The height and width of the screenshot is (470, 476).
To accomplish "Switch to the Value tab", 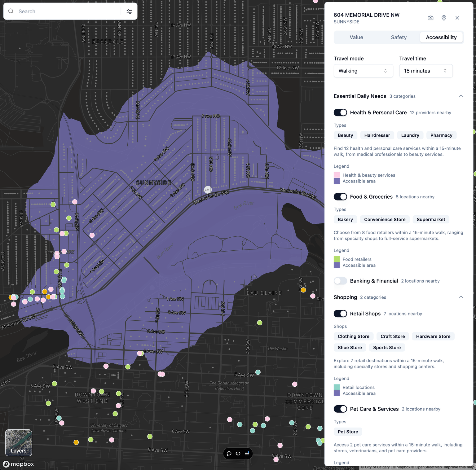I will (x=356, y=37).
